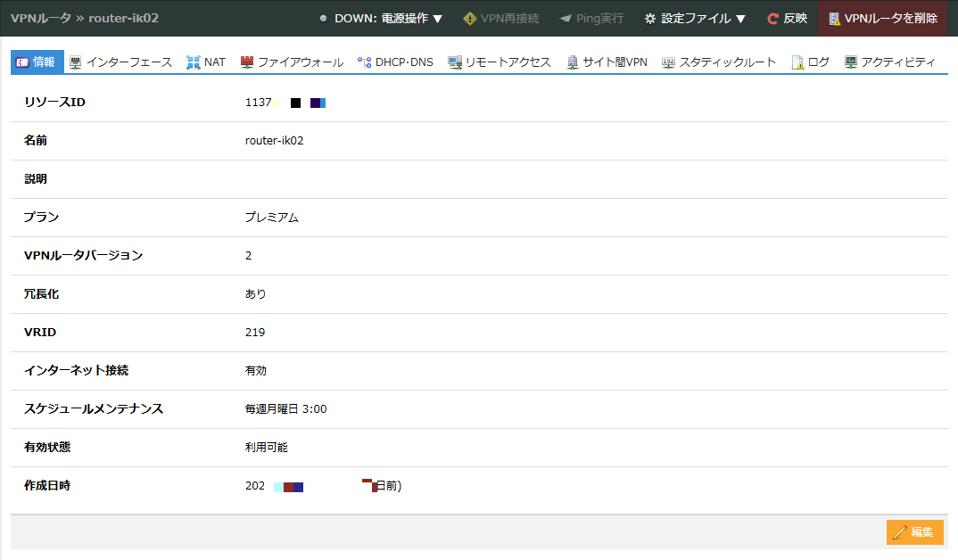The width and height of the screenshot is (958, 560).
Task: Click the 反映 apply button
Action: 787,19
